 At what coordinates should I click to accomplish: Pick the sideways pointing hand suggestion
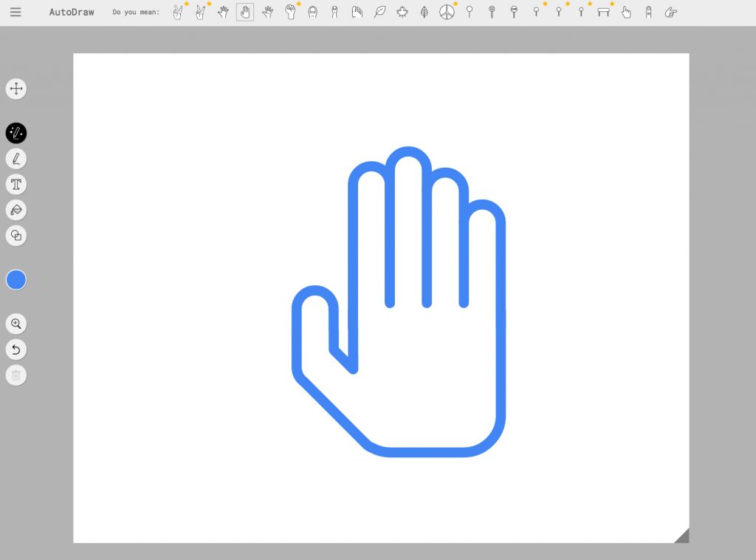click(670, 12)
